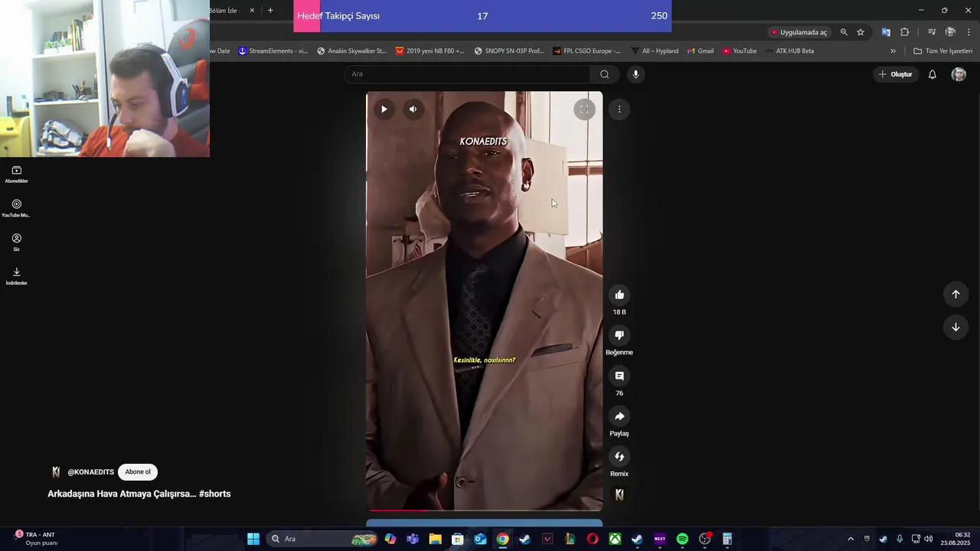Open the volume speaker icon in the tray
The width and height of the screenshot is (980, 551).
929,539
